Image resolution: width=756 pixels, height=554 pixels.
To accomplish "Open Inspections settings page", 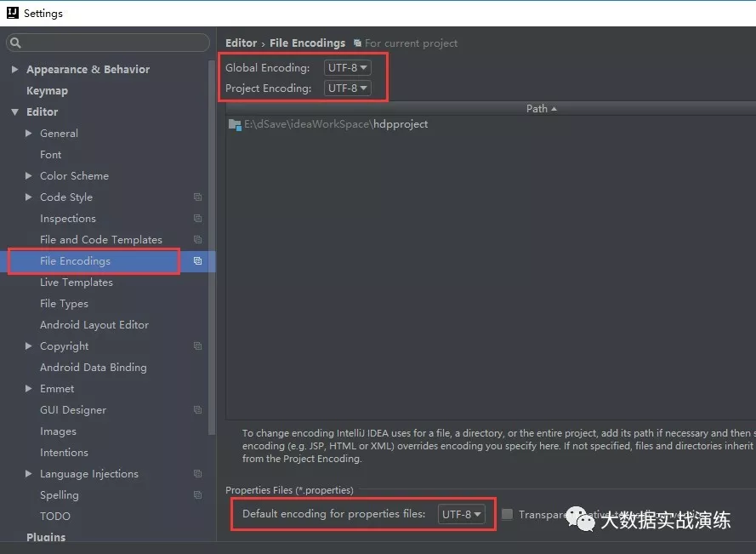I will (x=68, y=218).
